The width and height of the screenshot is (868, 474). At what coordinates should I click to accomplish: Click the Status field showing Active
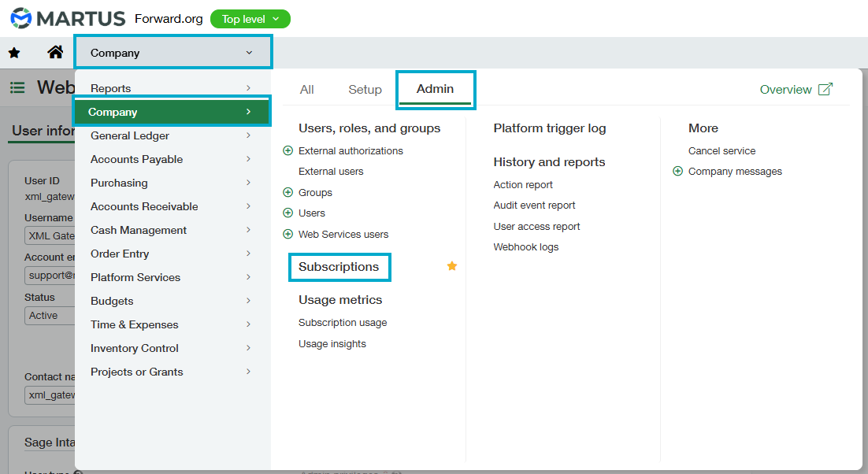pyautogui.click(x=50, y=315)
